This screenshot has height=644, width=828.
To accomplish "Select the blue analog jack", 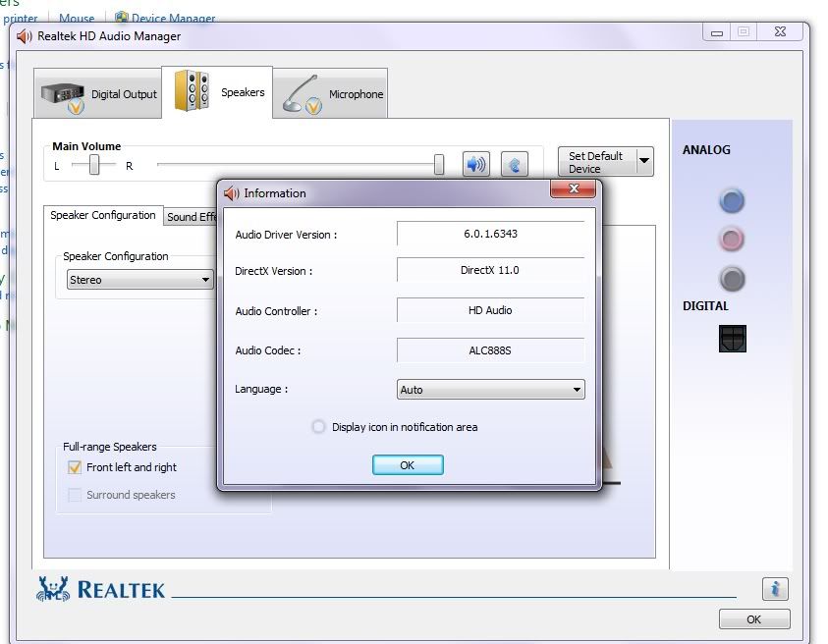I will (x=732, y=201).
